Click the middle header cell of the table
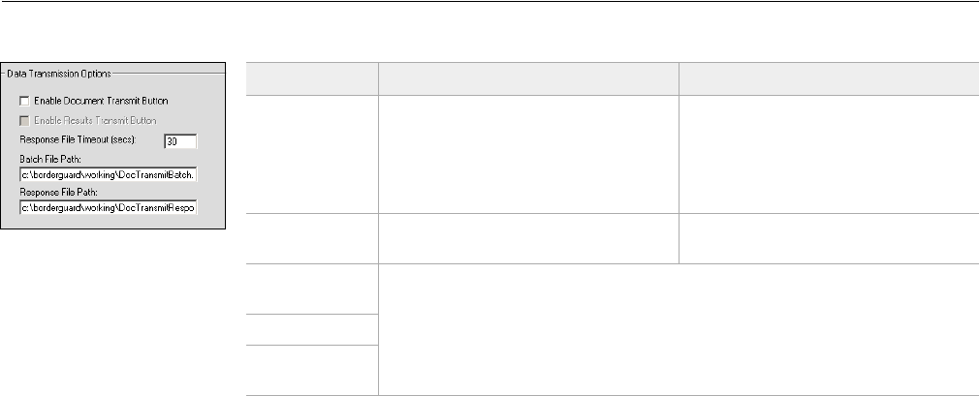Screen dimensions: 980x396 pyautogui.click(x=527, y=79)
